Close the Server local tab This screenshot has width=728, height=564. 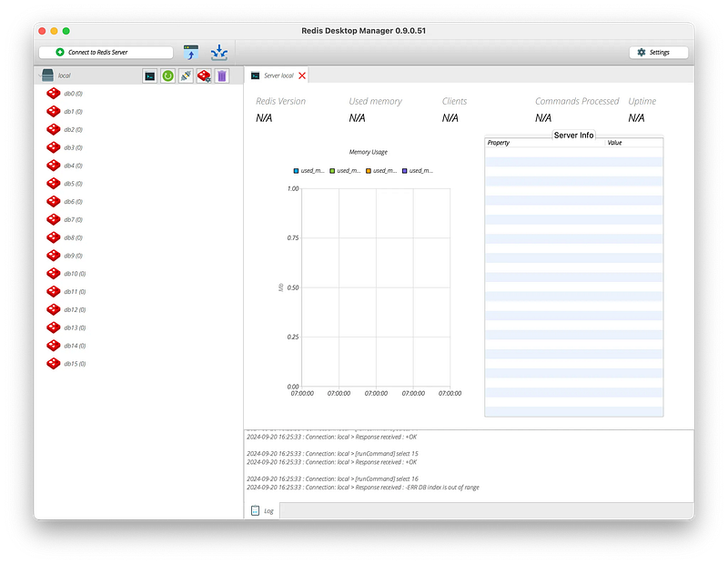click(302, 76)
